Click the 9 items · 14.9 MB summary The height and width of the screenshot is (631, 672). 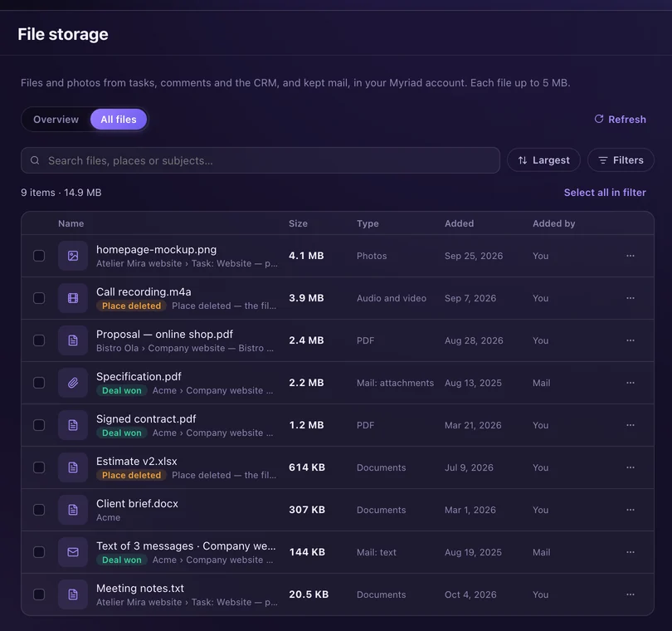tap(61, 193)
